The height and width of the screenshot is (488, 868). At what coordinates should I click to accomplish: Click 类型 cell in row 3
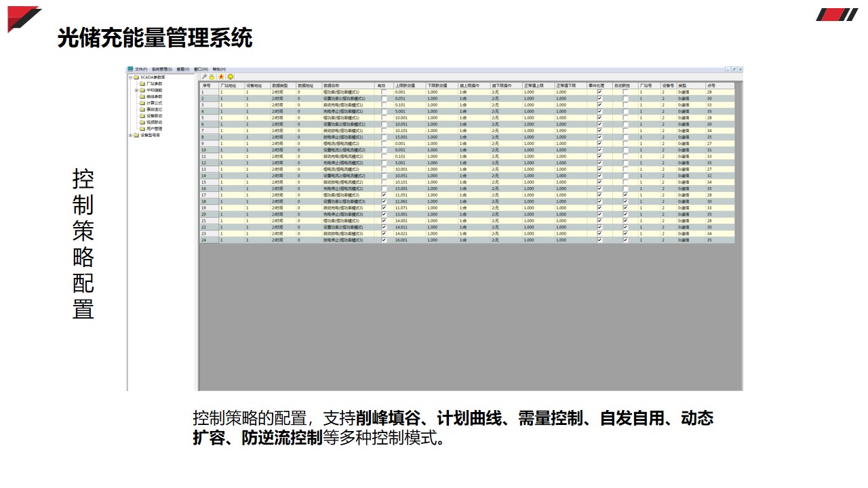click(691, 104)
